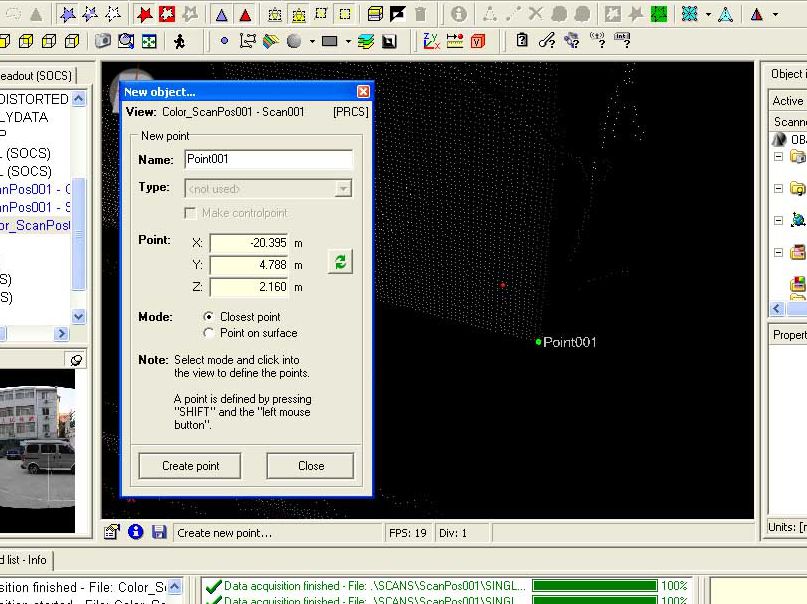Collapse the globe node in the object tree
The height and width of the screenshot is (604, 807).
(x=779, y=220)
